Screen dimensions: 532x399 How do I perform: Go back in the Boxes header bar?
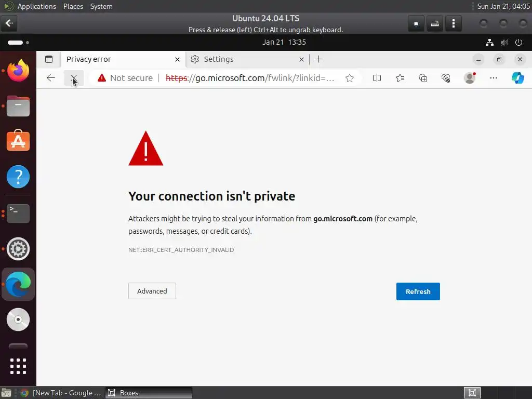click(x=9, y=23)
